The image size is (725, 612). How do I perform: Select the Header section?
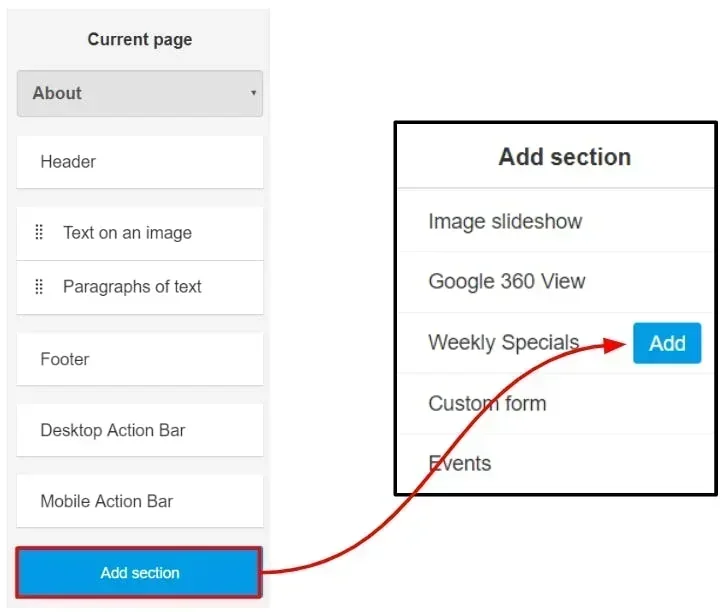140,162
